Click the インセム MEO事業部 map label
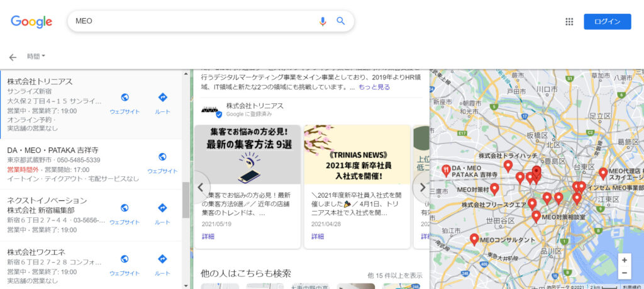The width and height of the screenshot is (644, 289). tap(615, 188)
